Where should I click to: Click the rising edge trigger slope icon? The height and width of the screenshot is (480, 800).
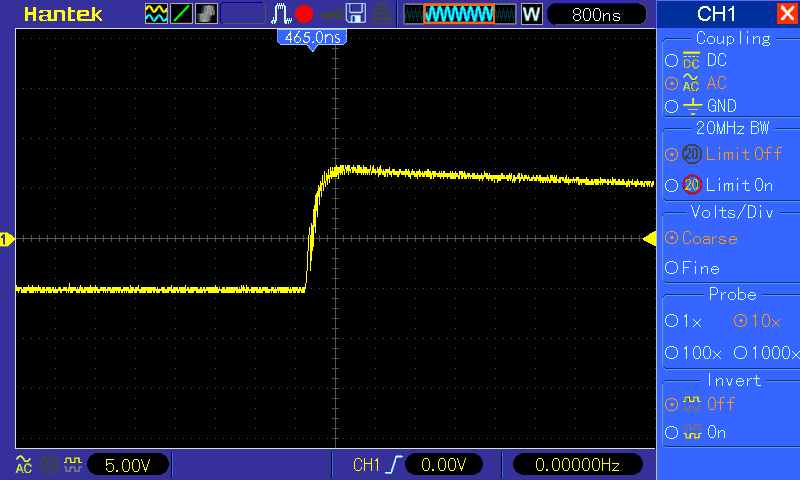tap(393, 465)
